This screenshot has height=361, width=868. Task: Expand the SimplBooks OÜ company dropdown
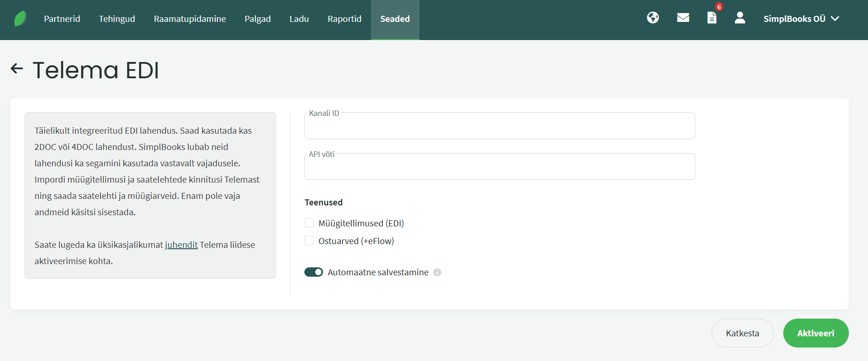(801, 19)
